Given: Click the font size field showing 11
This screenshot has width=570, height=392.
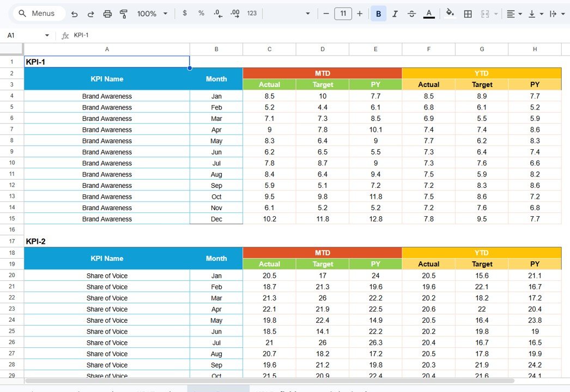Looking at the screenshot, I should pos(343,14).
